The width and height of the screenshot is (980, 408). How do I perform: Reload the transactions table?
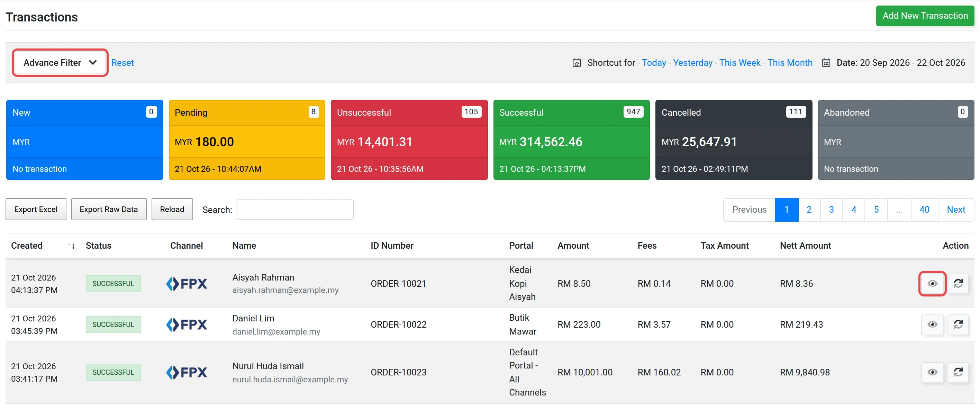point(172,209)
